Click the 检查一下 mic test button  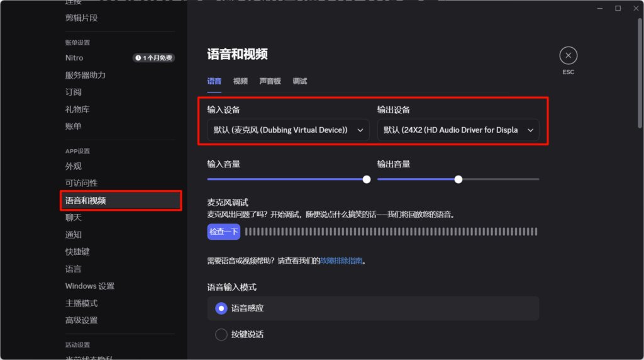(223, 232)
